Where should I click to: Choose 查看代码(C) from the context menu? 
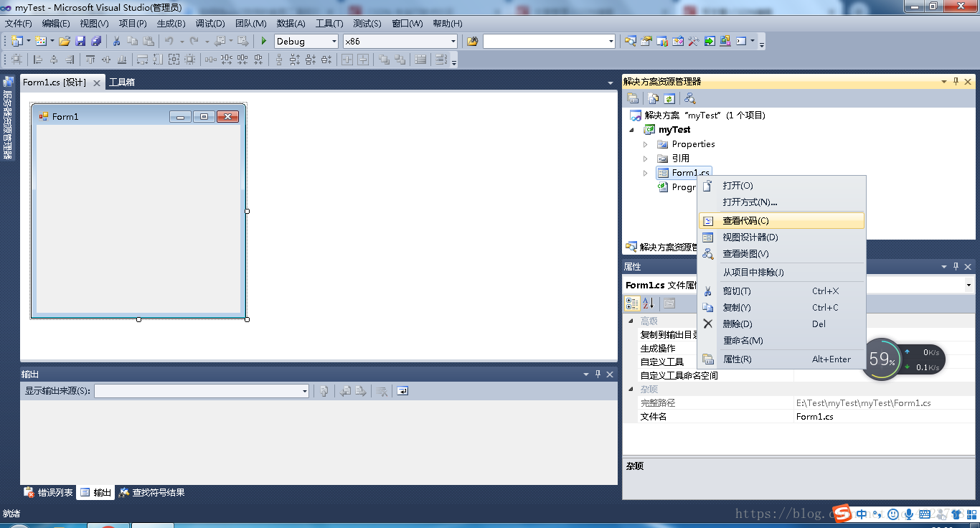click(x=781, y=221)
